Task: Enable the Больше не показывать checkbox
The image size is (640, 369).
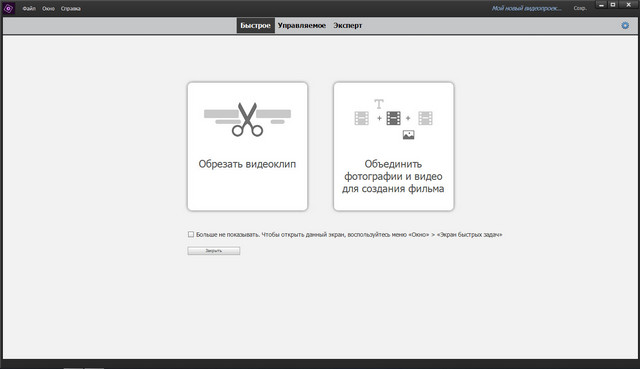Action: pyautogui.click(x=191, y=234)
